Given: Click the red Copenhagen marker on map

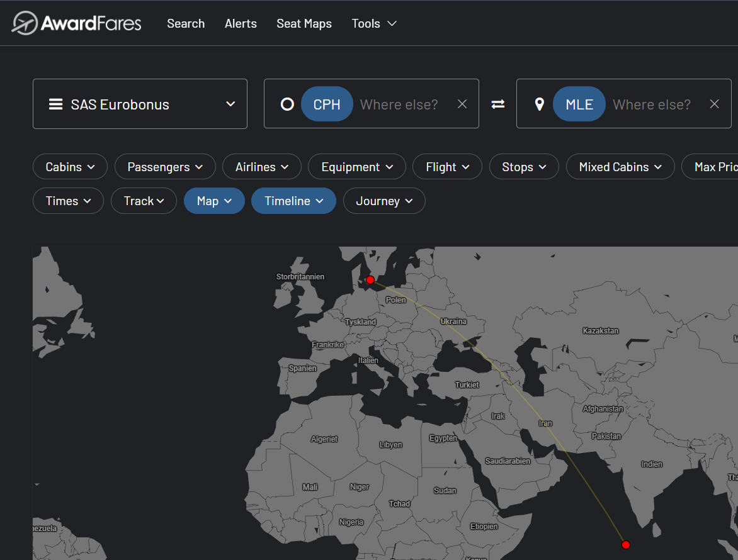Looking at the screenshot, I should pos(370,279).
